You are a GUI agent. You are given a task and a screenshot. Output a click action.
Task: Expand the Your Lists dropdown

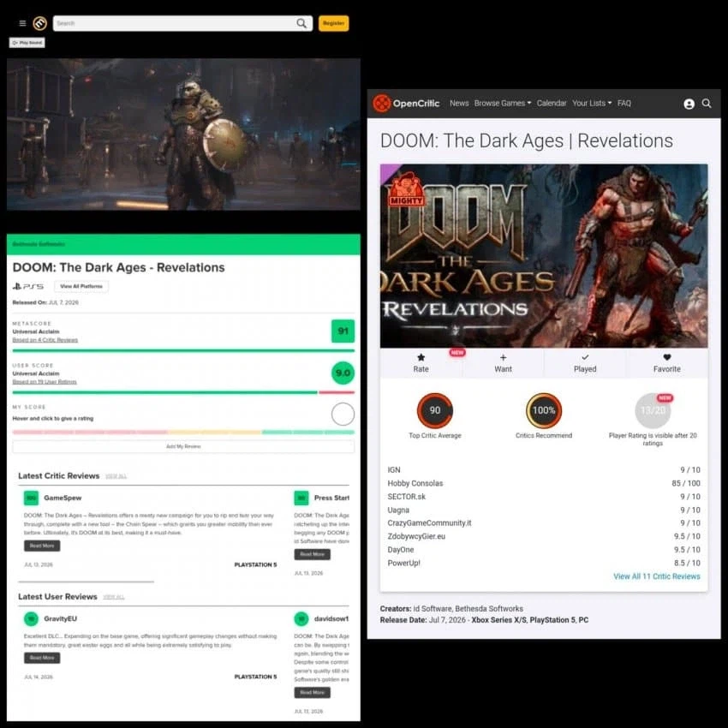point(592,103)
